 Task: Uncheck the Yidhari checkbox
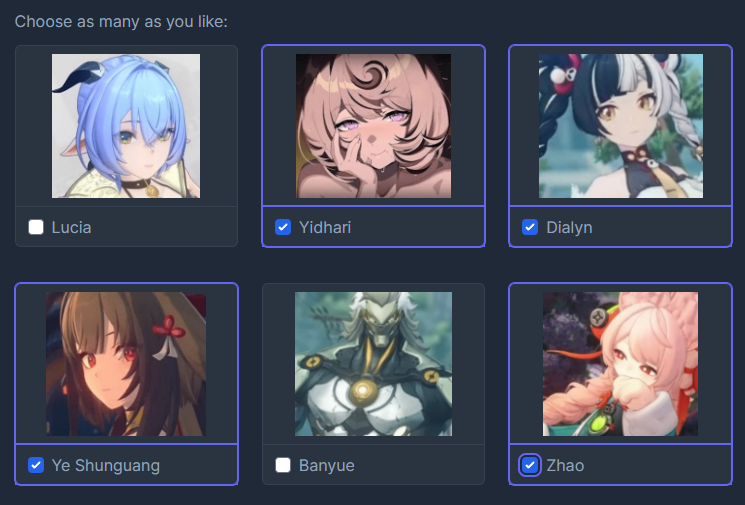point(283,227)
